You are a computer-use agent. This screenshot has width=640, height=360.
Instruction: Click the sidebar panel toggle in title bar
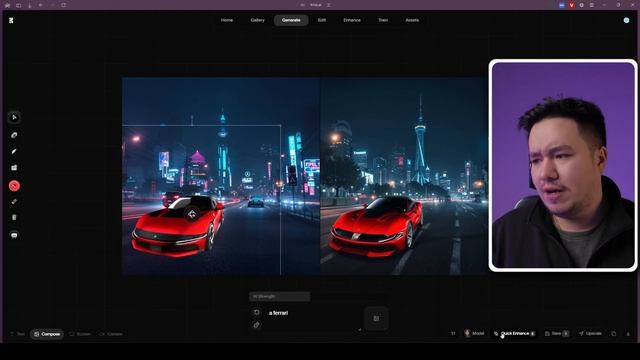pos(18,5)
